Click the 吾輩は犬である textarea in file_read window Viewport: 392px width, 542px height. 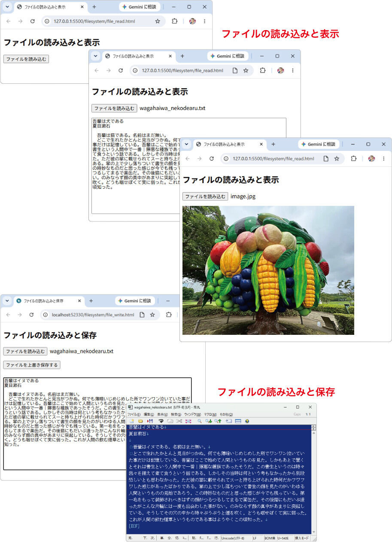coord(189,165)
